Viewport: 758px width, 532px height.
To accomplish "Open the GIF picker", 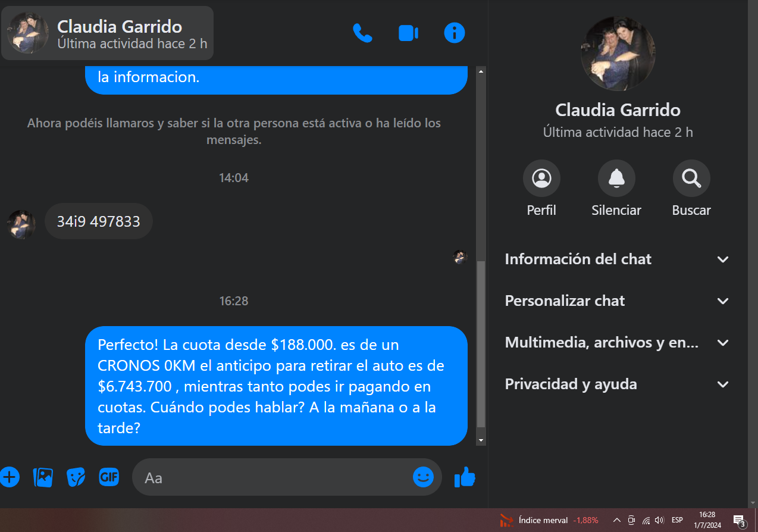I will point(109,477).
